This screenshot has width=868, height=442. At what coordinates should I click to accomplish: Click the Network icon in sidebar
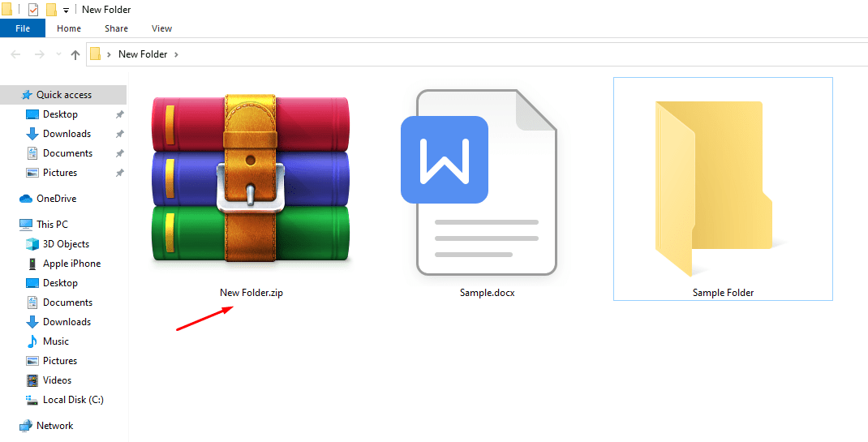26,426
